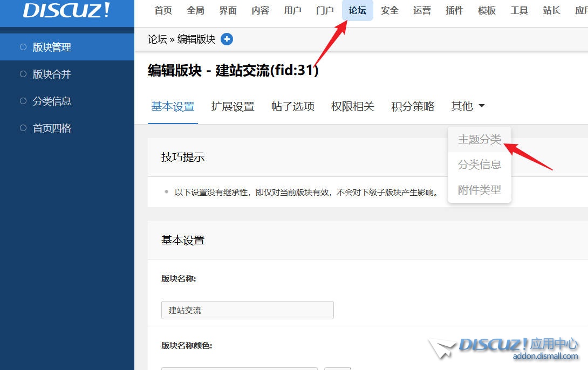Switch to the 扩展设置 tab
This screenshot has height=370, width=588.
pos(233,106)
